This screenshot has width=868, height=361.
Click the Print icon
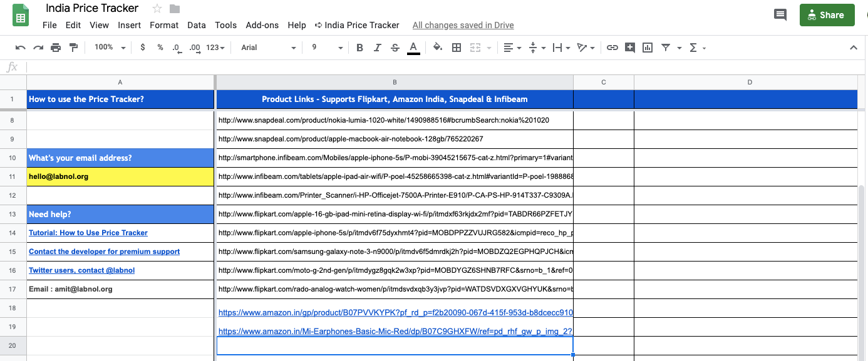[56, 48]
